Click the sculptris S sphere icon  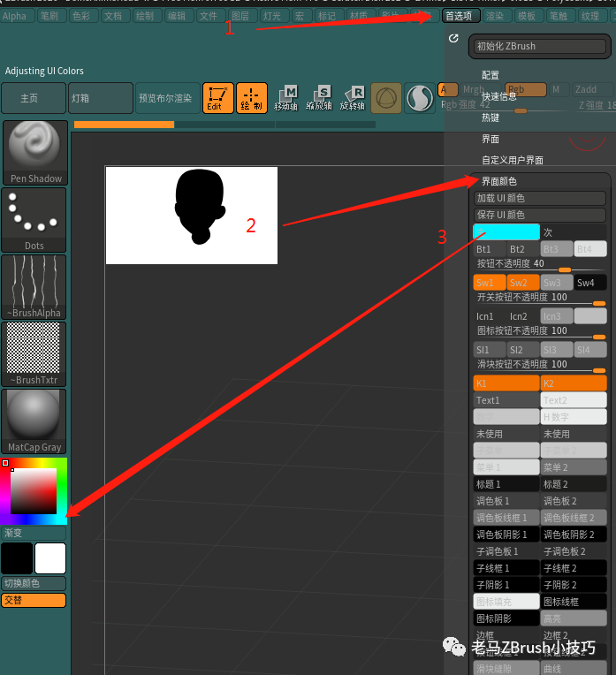420,98
